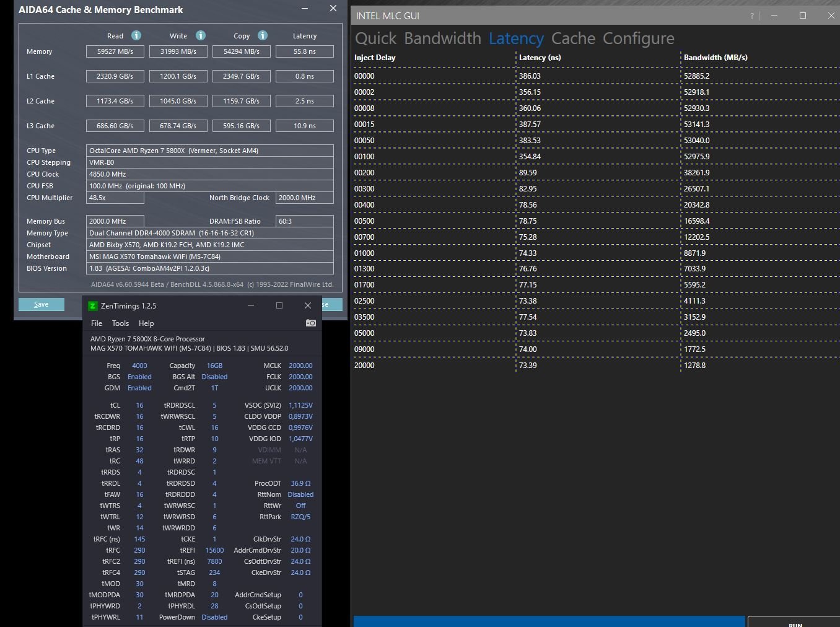Click the GDM Enabled value in ZenTimings
The image size is (840, 627).
pyautogui.click(x=139, y=388)
